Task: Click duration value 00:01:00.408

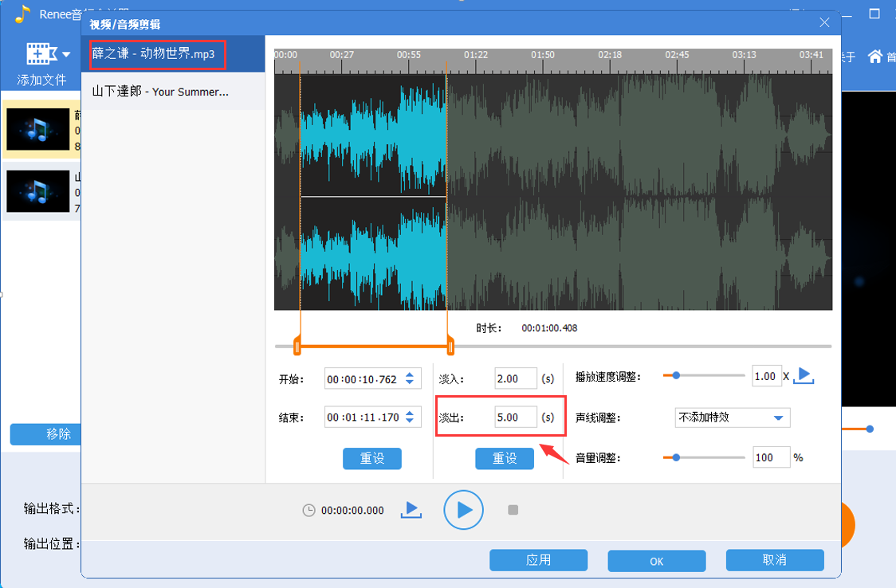Action: pyautogui.click(x=549, y=328)
